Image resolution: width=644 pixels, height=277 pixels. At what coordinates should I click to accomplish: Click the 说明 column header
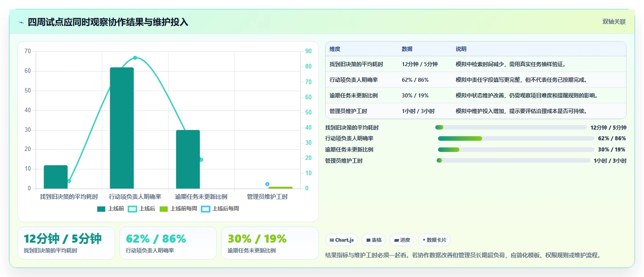click(461, 49)
